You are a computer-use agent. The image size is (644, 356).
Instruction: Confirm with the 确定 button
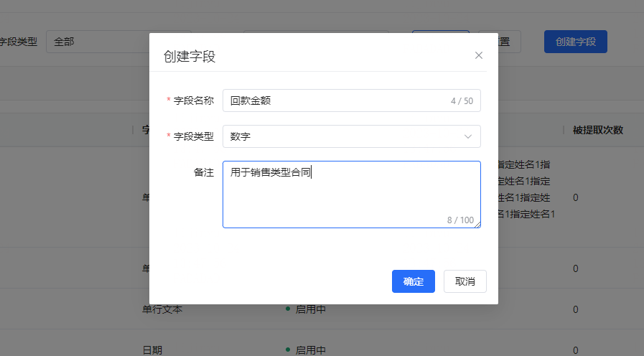coord(413,281)
